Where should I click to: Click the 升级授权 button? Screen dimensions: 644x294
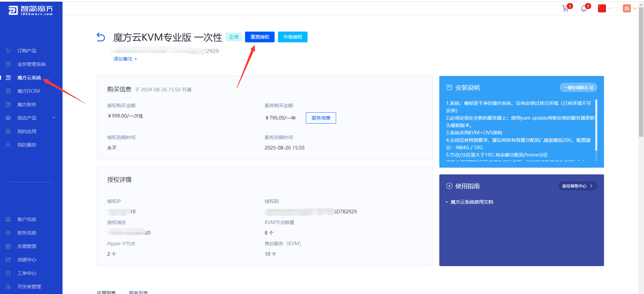[293, 37]
